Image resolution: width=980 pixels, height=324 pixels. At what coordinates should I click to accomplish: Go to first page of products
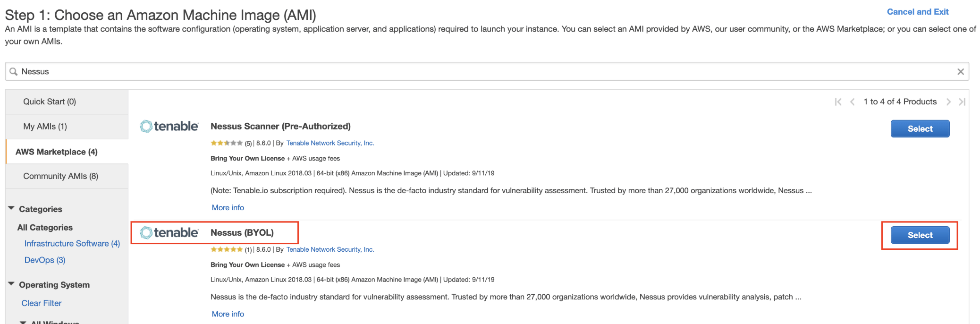(x=838, y=102)
